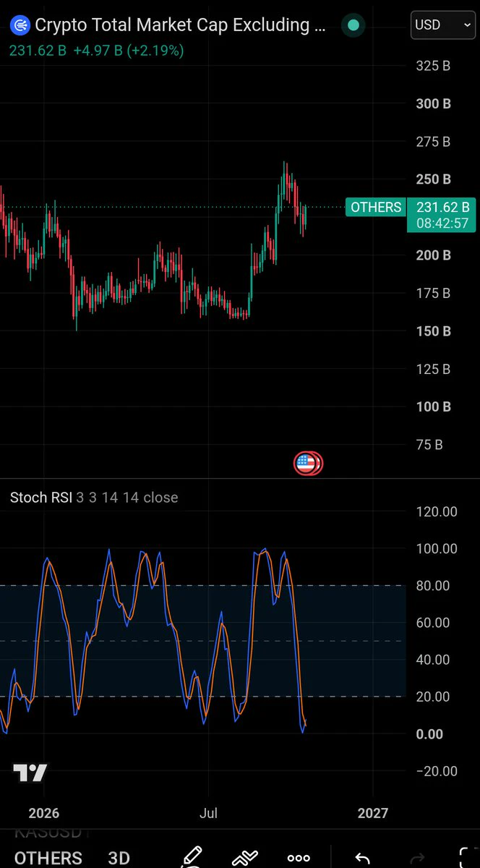Tap the current price tag 231.62 B

pyautogui.click(x=442, y=208)
